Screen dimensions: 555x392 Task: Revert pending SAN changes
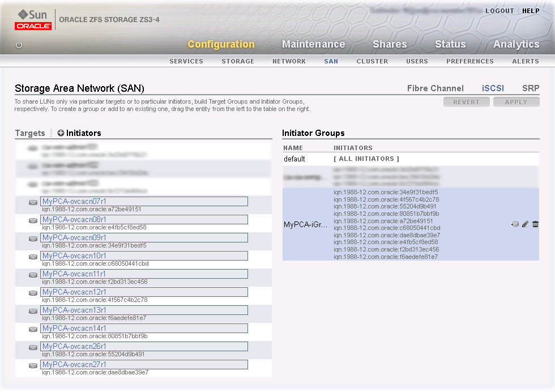point(466,101)
